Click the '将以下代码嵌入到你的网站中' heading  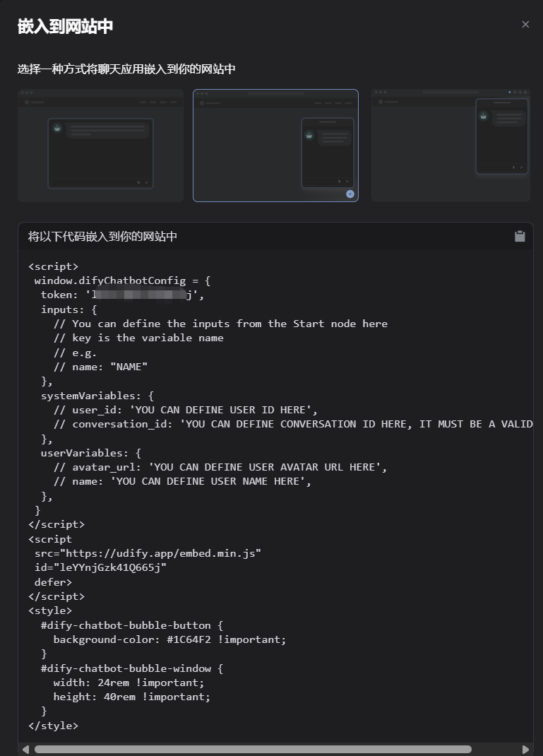[102, 236]
